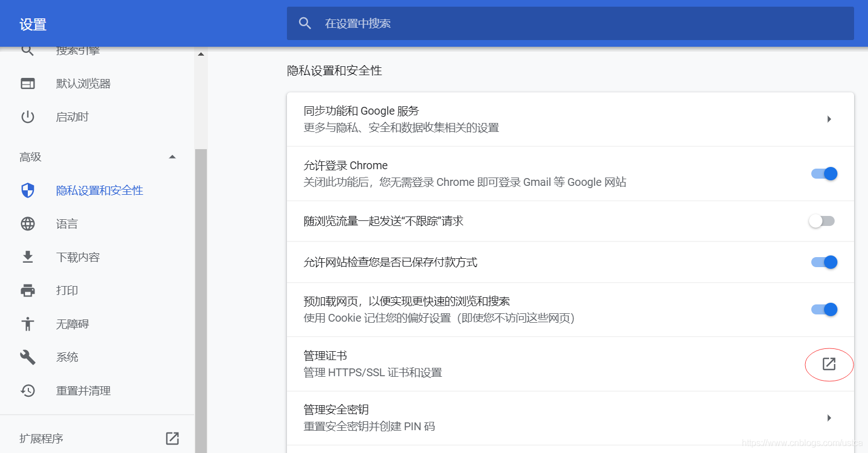Open manage security keys arrow

pos(829,418)
